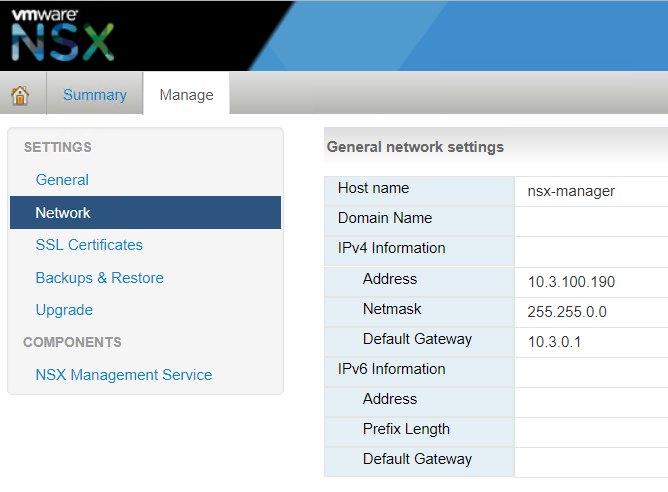The width and height of the screenshot is (668, 492).
Task: Click the Domain Name label
Action: click(385, 218)
